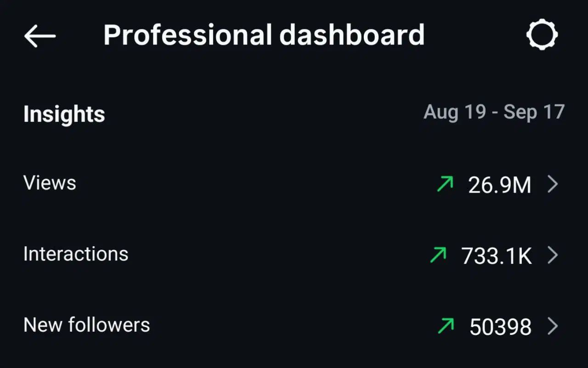This screenshot has height=368, width=588.
Task: Open the Interactions insights row
Action: (294, 255)
